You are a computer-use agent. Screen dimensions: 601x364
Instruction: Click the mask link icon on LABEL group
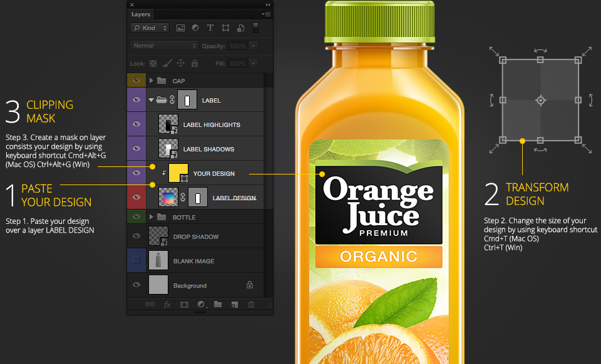tap(172, 100)
